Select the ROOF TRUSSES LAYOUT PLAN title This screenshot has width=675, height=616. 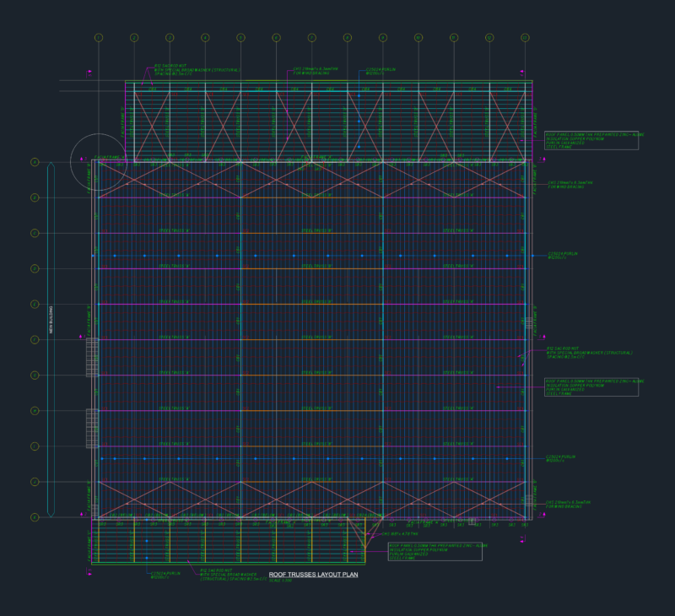(x=313, y=575)
